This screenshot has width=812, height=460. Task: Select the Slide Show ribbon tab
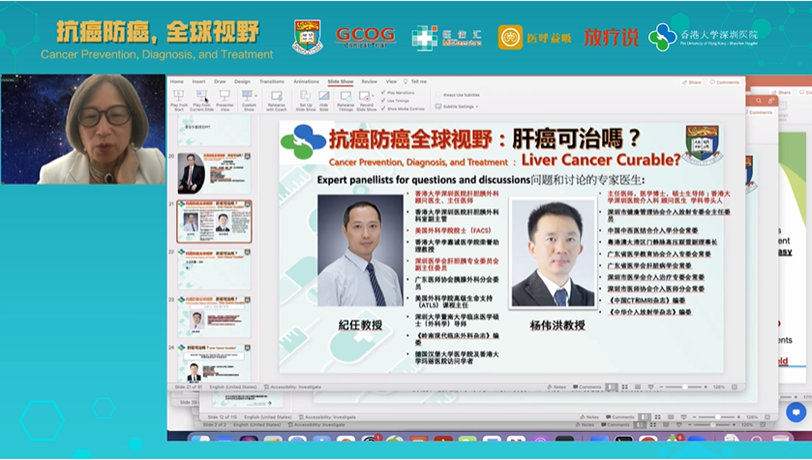pyautogui.click(x=340, y=81)
